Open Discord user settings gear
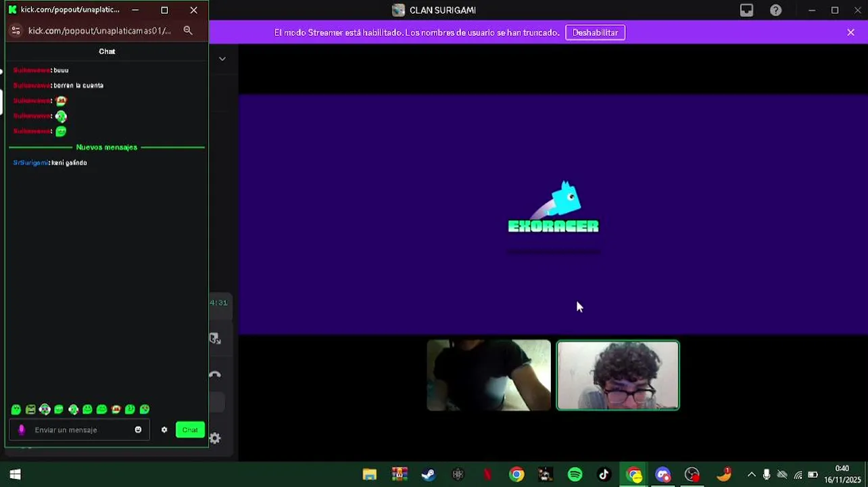This screenshot has width=868, height=487. tap(215, 438)
